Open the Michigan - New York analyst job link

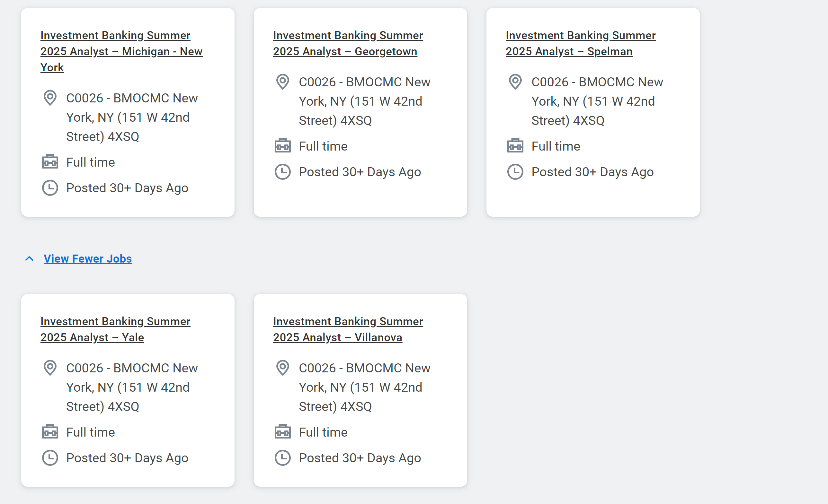121,51
